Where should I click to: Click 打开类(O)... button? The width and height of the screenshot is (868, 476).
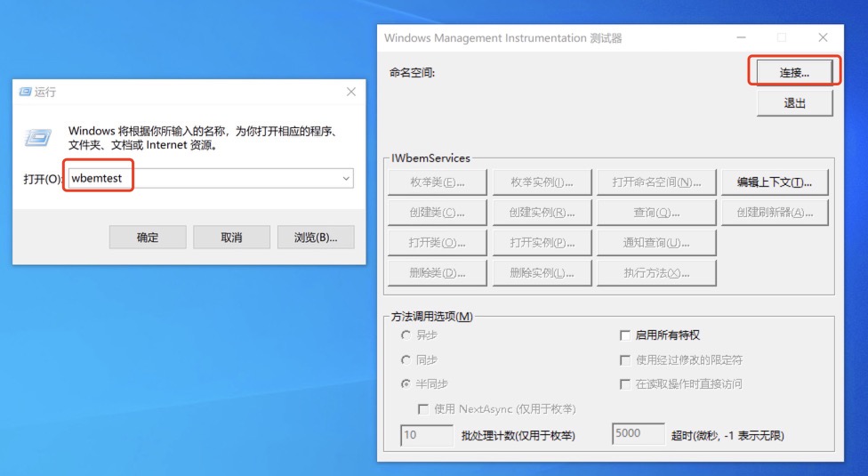click(438, 242)
